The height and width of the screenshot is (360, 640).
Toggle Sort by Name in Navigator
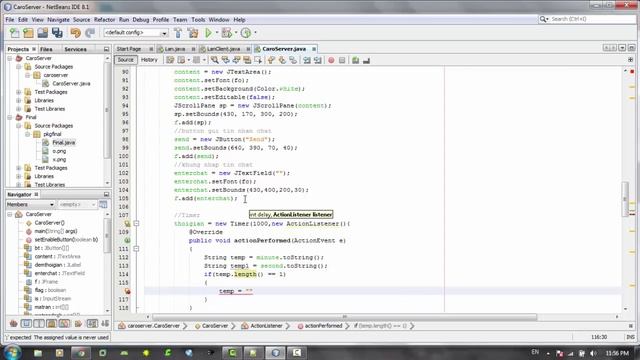pos(92,324)
